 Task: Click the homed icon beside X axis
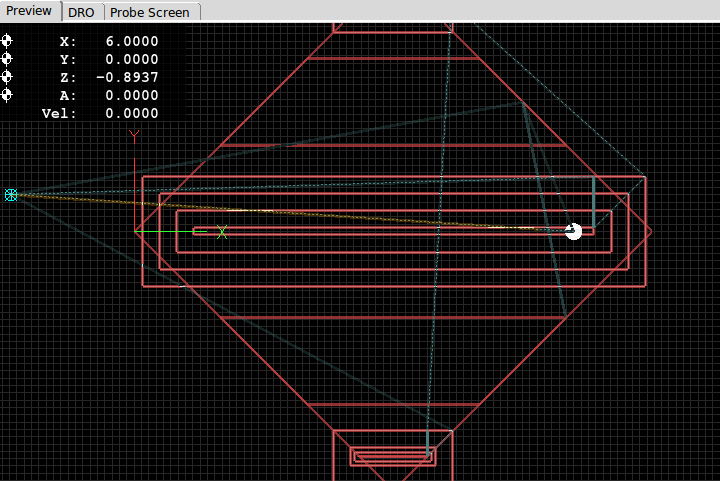[x=7, y=42]
